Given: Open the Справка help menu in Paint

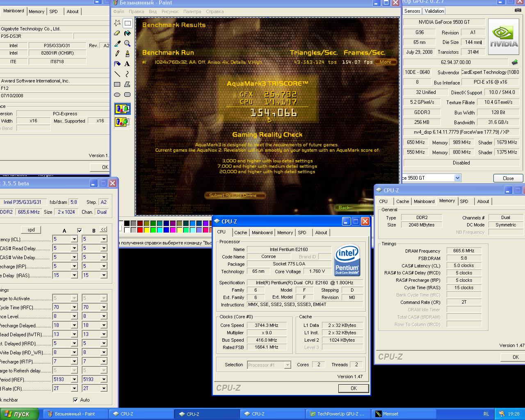Looking at the screenshot, I should point(215,11).
